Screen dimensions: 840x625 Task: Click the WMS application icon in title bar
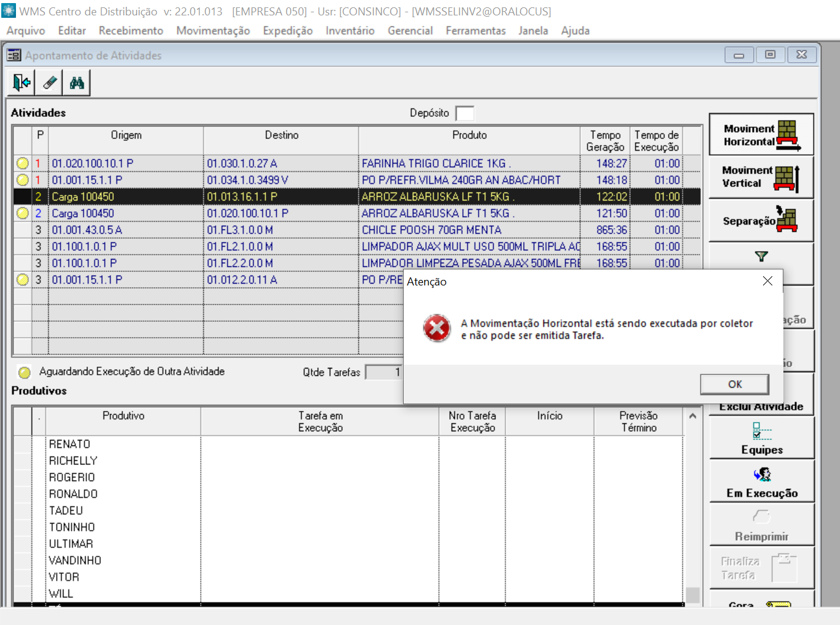(x=9, y=11)
